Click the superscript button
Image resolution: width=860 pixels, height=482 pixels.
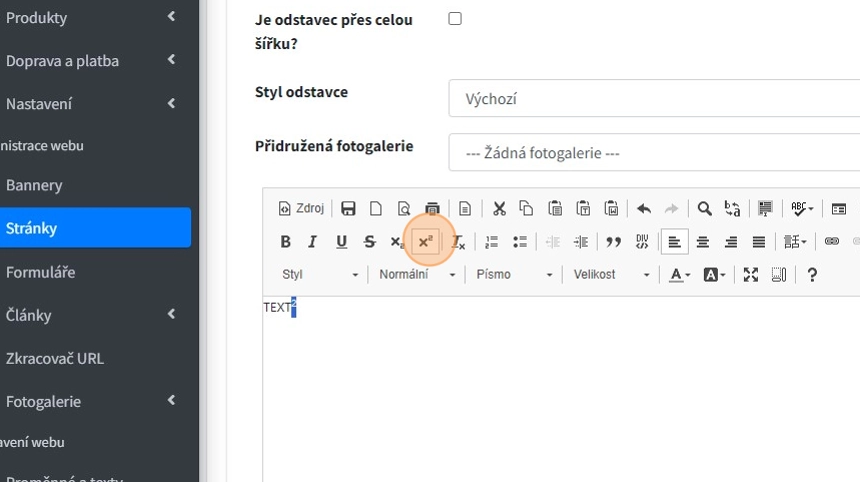pos(425,242)
